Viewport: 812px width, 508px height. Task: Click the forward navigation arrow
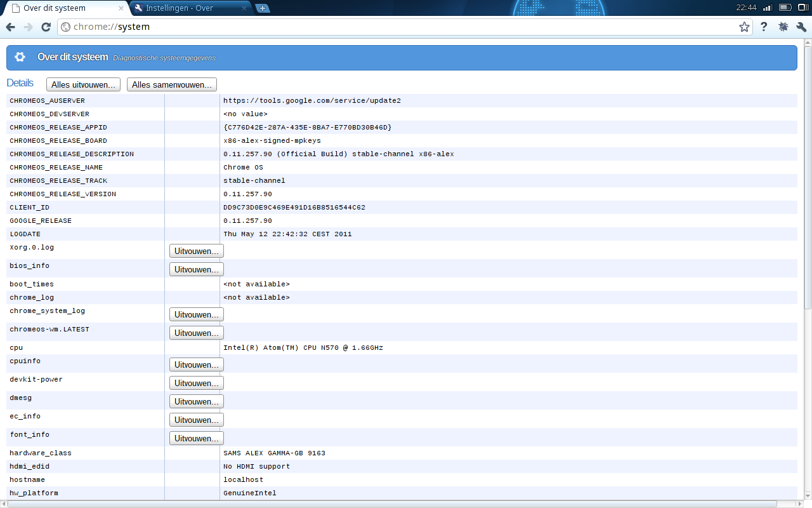(28, 27)
